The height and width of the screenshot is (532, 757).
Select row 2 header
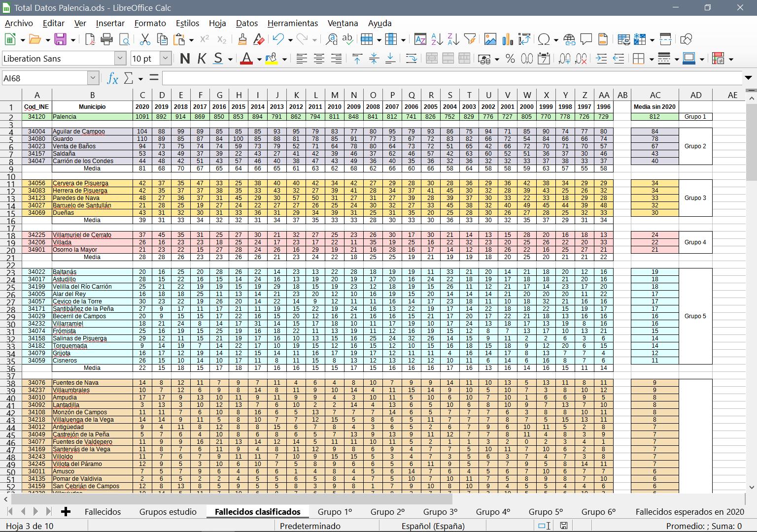click(11, 117)
